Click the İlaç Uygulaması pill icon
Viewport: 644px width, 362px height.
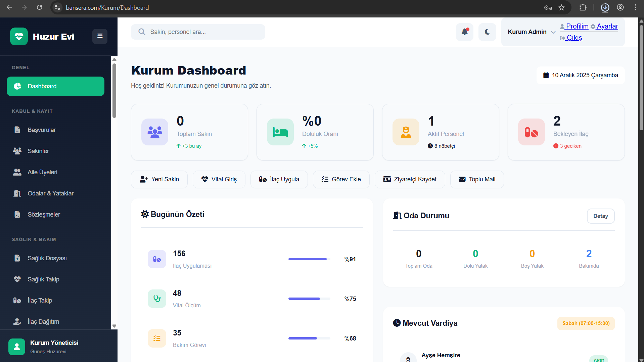tap(157, 259)
